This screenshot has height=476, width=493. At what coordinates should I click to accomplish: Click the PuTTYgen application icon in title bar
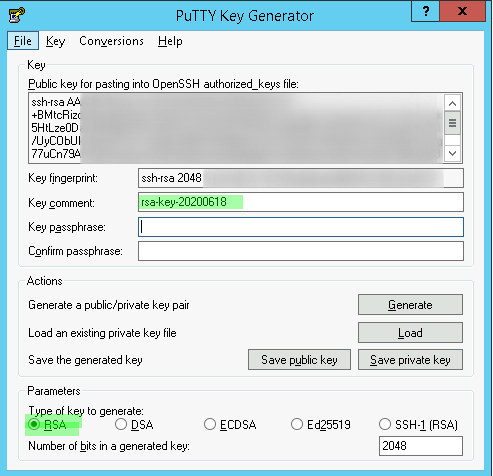(17, 15)
